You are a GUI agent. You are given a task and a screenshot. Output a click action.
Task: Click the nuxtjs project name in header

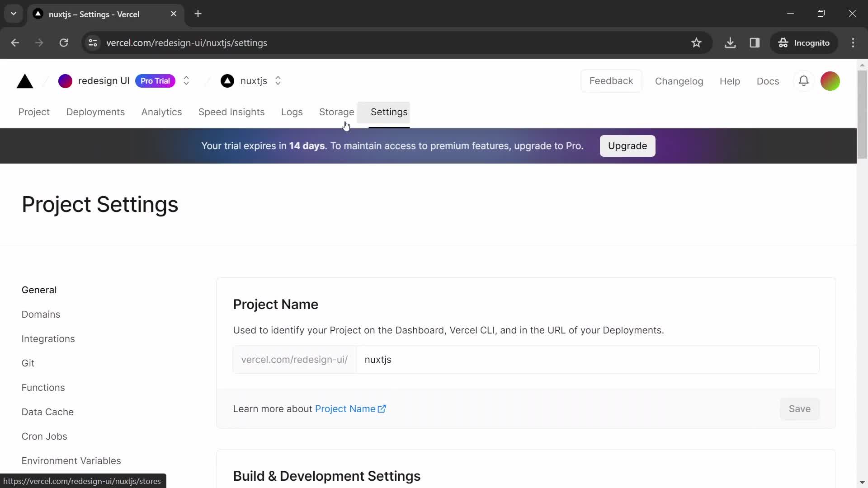pyautogui.click(x=254, y=81)
